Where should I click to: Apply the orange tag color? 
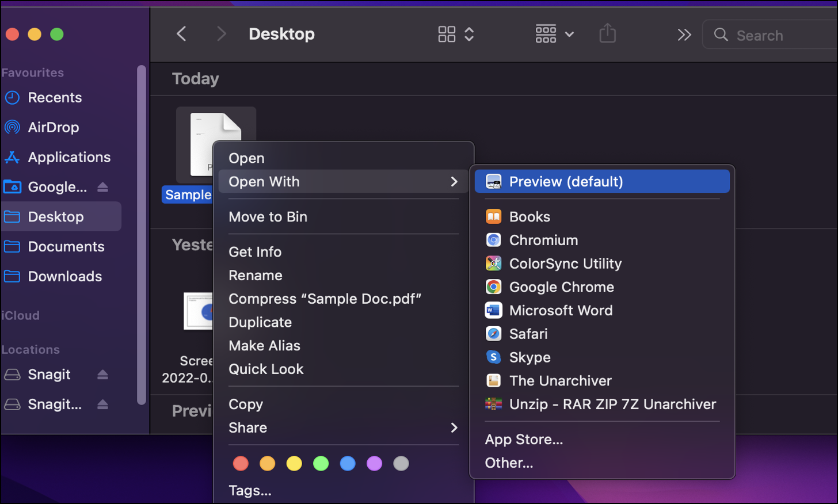267,463
